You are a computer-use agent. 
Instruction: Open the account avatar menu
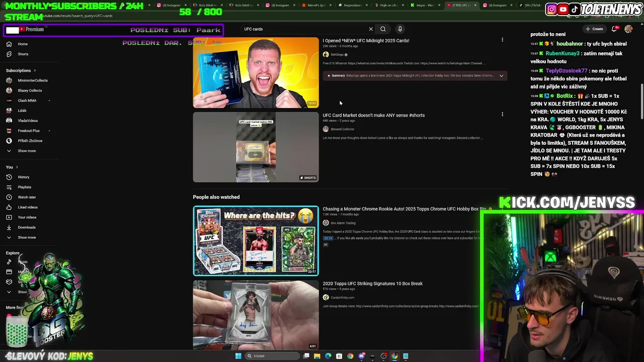click(x=628, y=29)
